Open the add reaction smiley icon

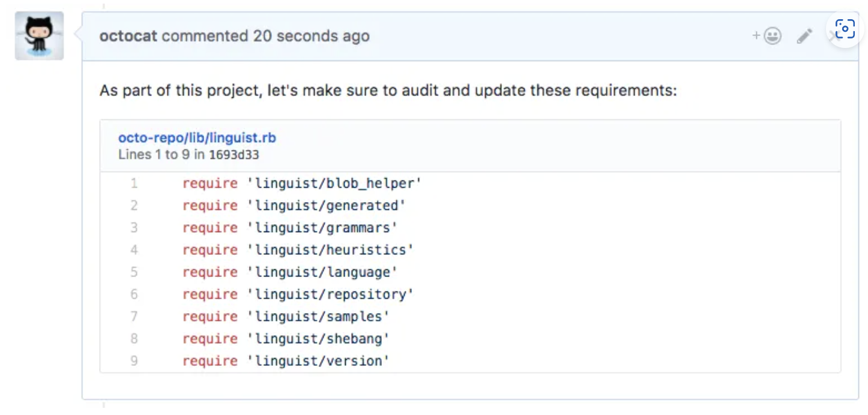click(x=767, y=37)
